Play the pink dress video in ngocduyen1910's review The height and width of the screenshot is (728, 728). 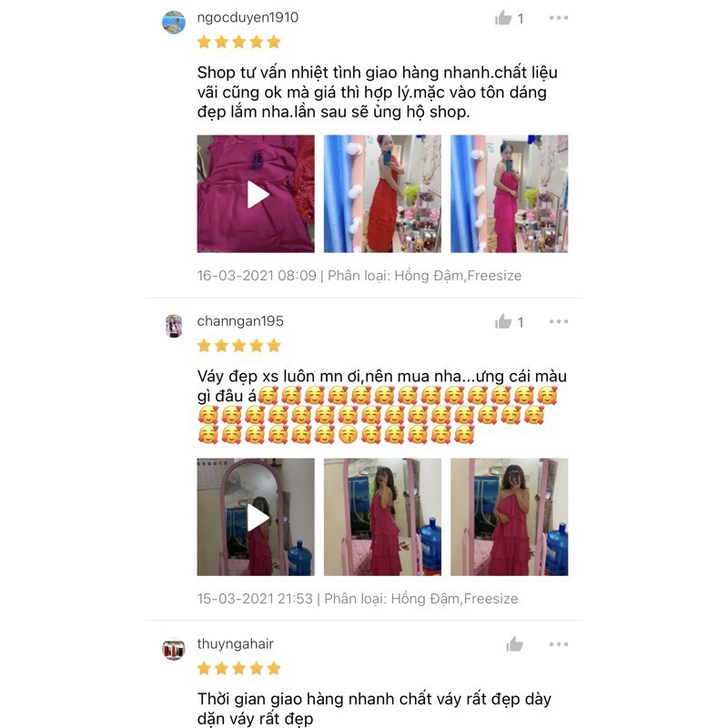click(x=256, y=194)
